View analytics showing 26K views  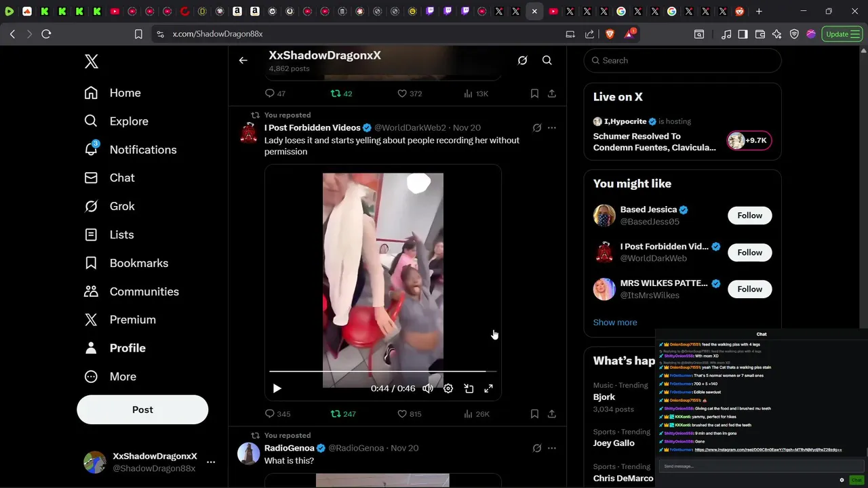pyautogui.click(x=476, y=413)
